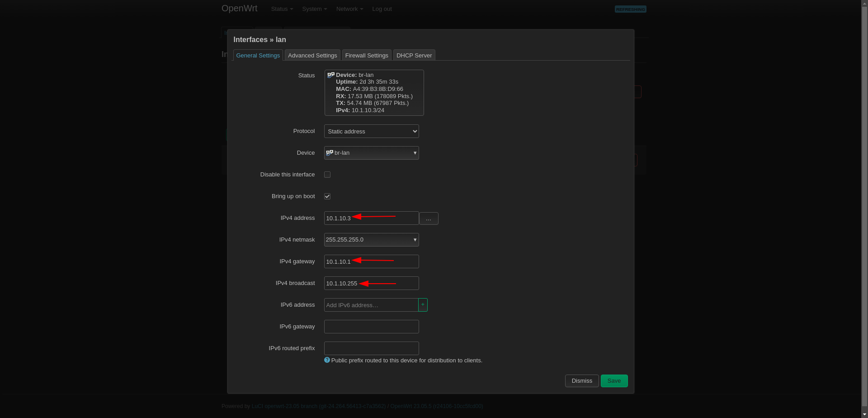This screenshot has height=418, width=868.
Task: Click the MAC address A4:39:B3:8B:D9:66 text
Action: (x=369, y=89)
